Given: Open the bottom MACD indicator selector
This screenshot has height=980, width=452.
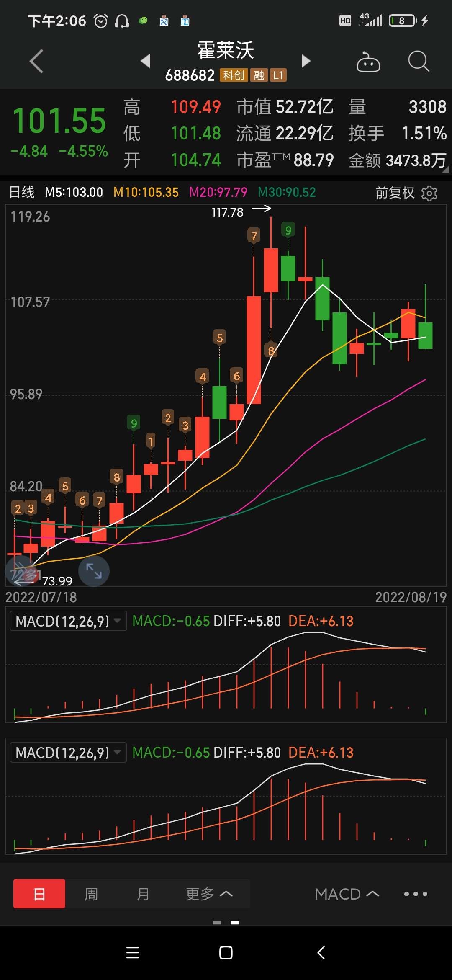Looking at the screenshot, I should (x=347, y=894).
